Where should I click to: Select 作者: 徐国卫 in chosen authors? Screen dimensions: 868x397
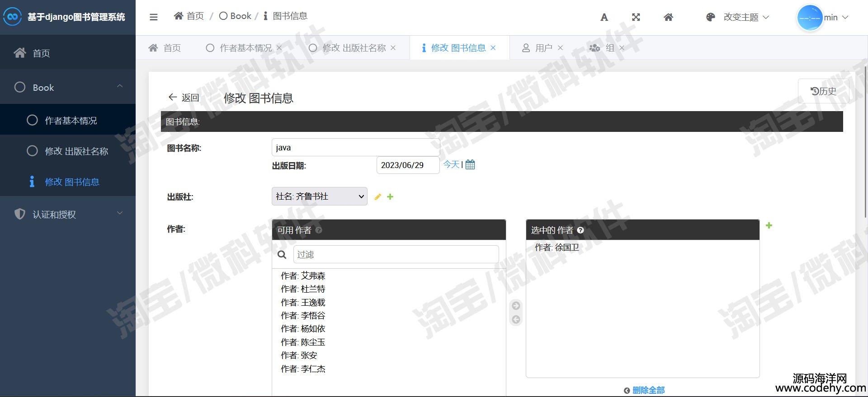[x=557, y=248]
